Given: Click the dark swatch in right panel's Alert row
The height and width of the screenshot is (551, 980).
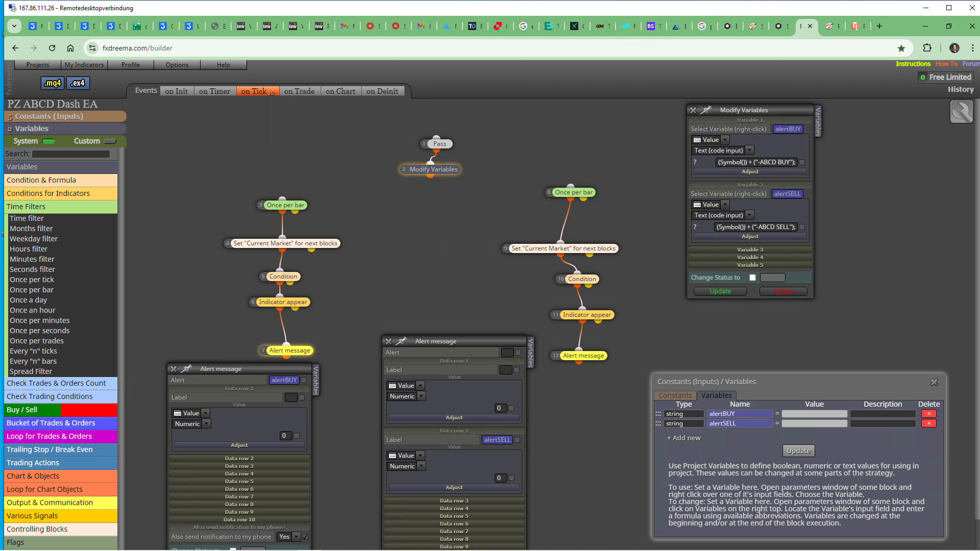Looking at the screenshot, I should tap(507, 353).
